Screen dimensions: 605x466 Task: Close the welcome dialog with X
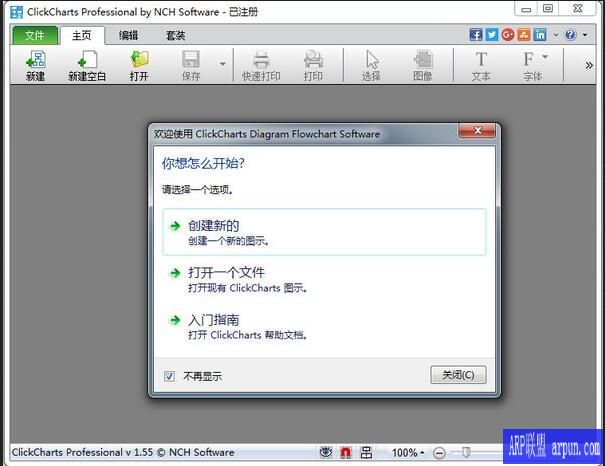click(477, 131)
